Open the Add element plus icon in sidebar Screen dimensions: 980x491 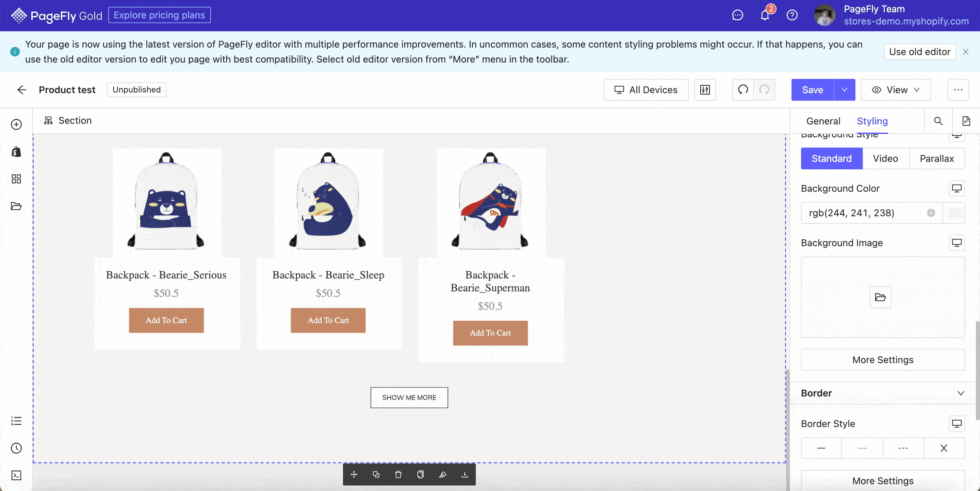(16, 124)
